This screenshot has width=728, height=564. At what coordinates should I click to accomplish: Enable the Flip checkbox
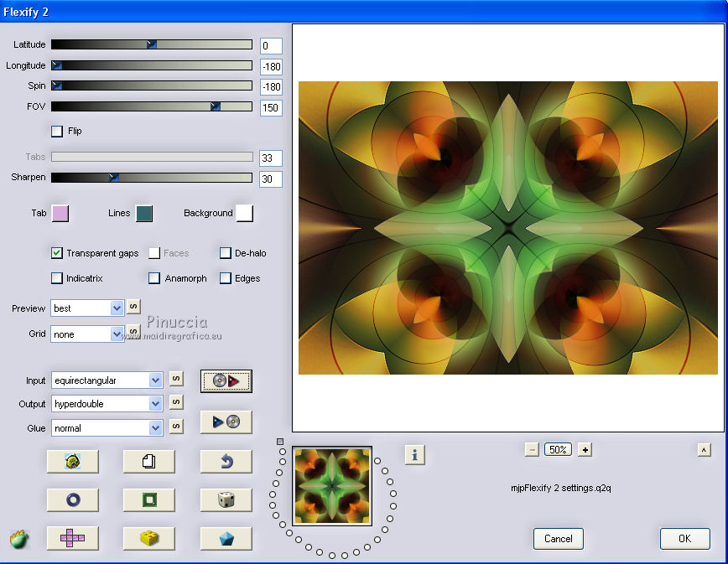[57, 131]
